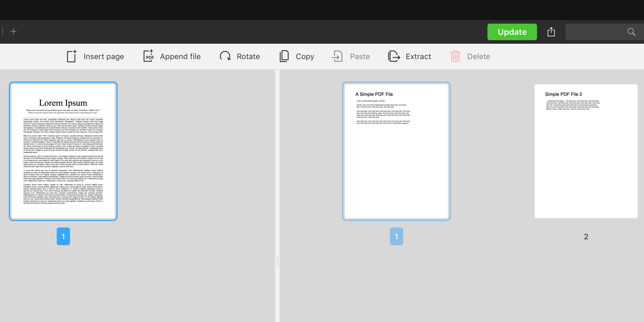Click the search input field
The image size is (644, 322).
point(594,32)
